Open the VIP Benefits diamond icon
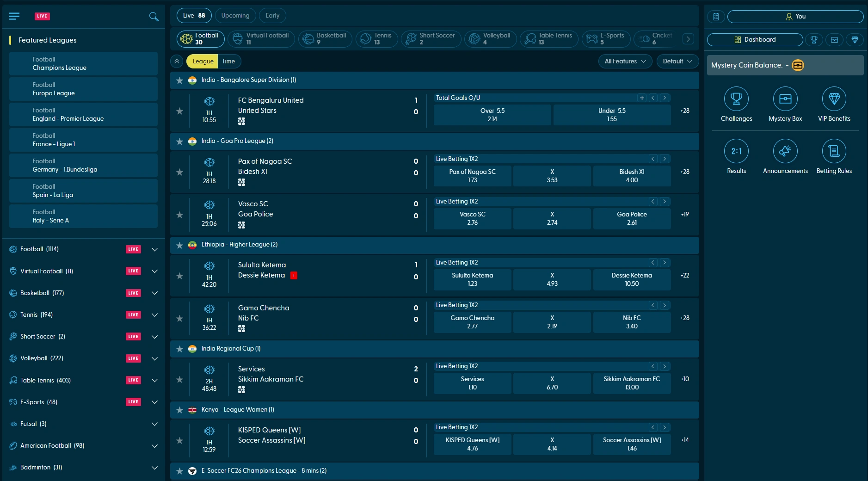868x481 pixels. (834, 99)
